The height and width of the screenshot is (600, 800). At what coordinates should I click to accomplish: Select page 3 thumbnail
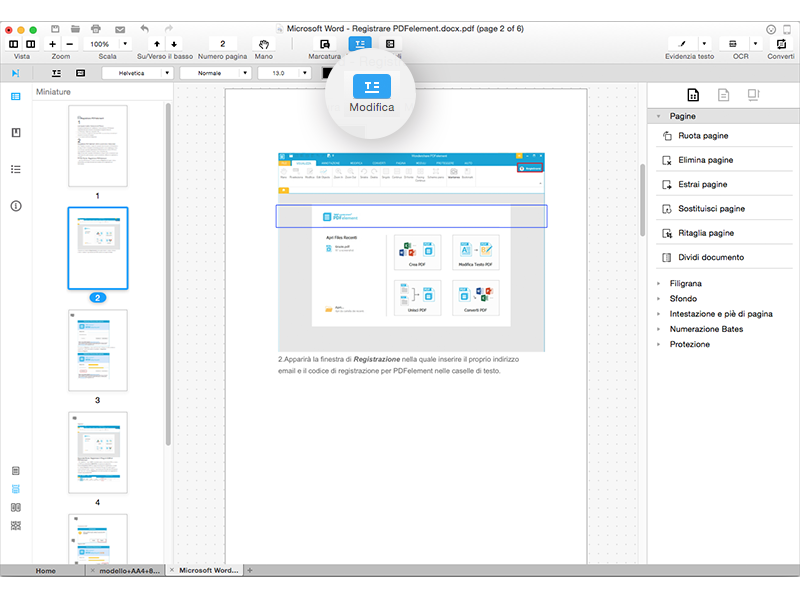tap(98, 351)
